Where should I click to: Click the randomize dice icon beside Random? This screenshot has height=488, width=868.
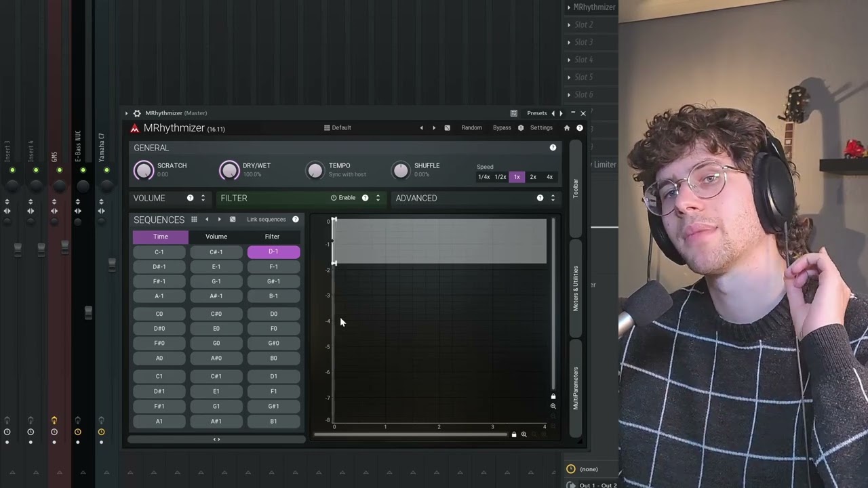click(x=447, y=127)
